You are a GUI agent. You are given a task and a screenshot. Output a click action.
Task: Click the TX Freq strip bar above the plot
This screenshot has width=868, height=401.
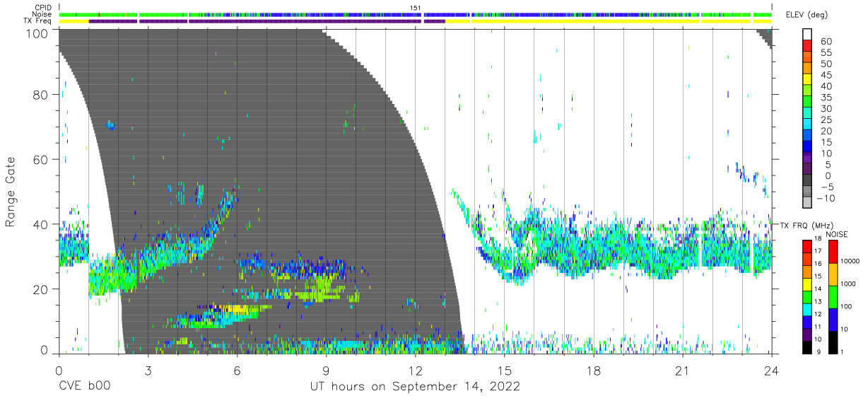(x=416, y=21)
